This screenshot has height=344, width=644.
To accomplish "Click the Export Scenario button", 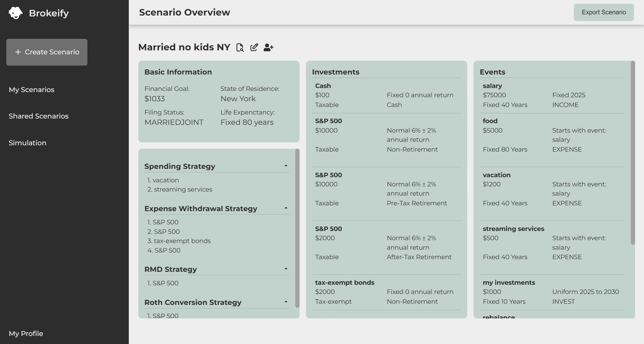I will coord(603,12).
